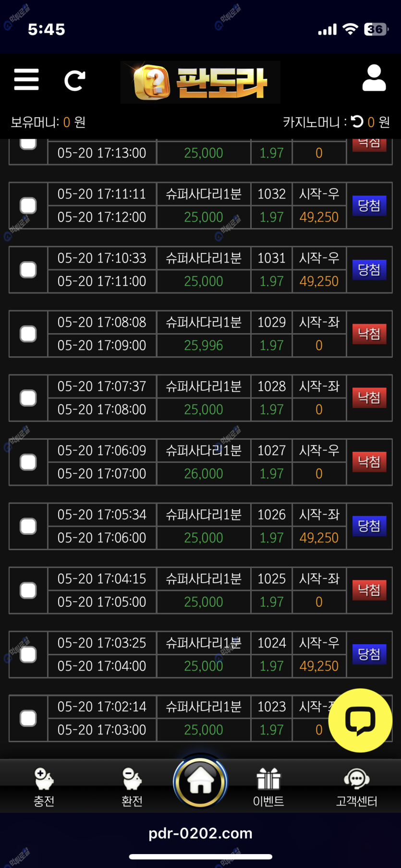Check the box for round 1032
401x868 pixels.
[x=28, y=205]
